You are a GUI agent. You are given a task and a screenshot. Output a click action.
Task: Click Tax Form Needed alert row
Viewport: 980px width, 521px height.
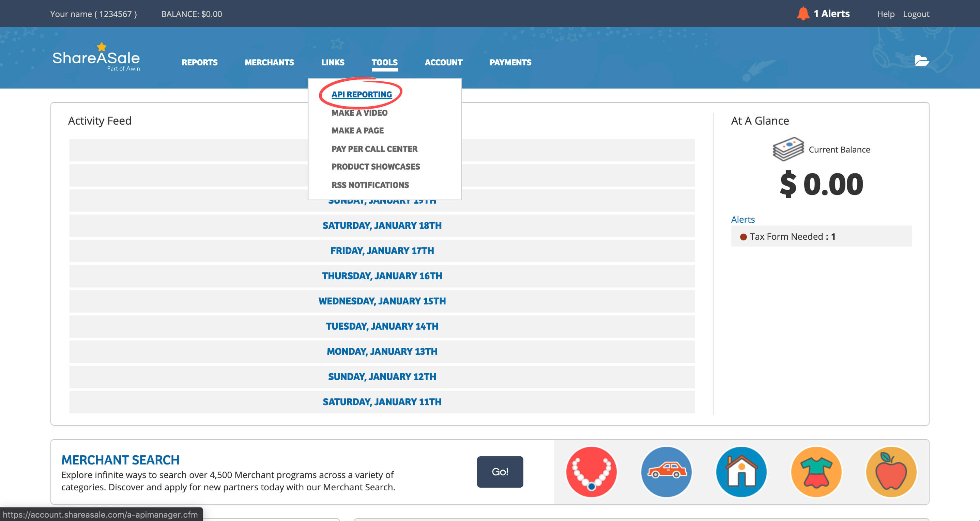click(821, 236)
